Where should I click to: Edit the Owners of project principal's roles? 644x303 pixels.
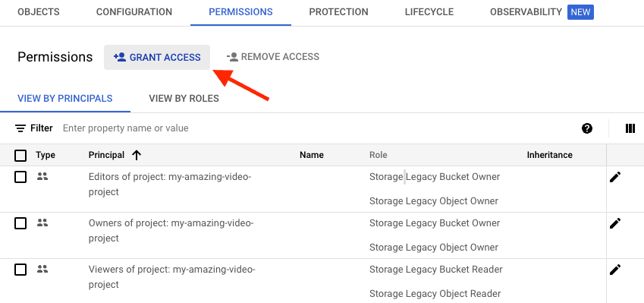pos(615,224)
